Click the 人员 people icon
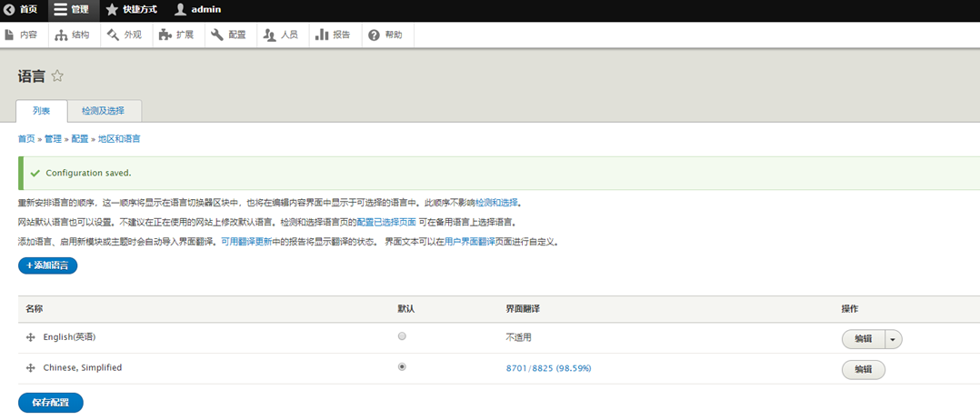 pyautogui.click(x=269, y=35)
